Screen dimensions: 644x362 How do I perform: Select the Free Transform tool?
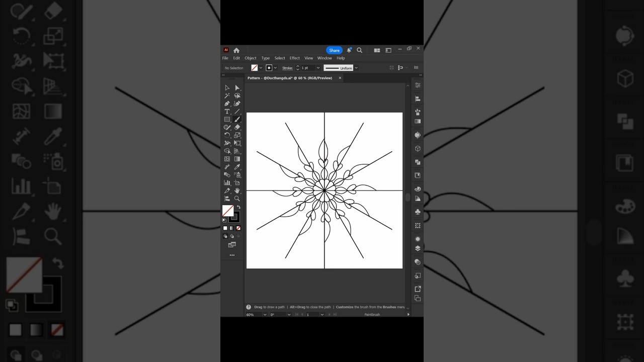[x=237, y=143]
